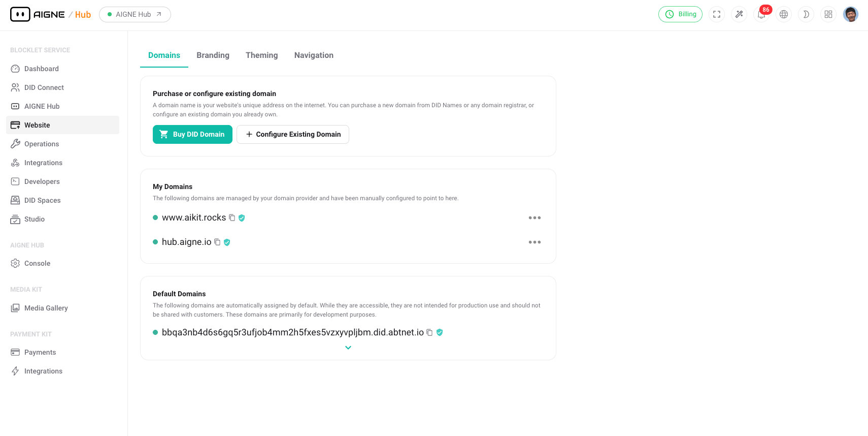The image size is (868, 436).
Task: Switch language via the globe icon
Action: pyautogui.click(x=784, y=14)
